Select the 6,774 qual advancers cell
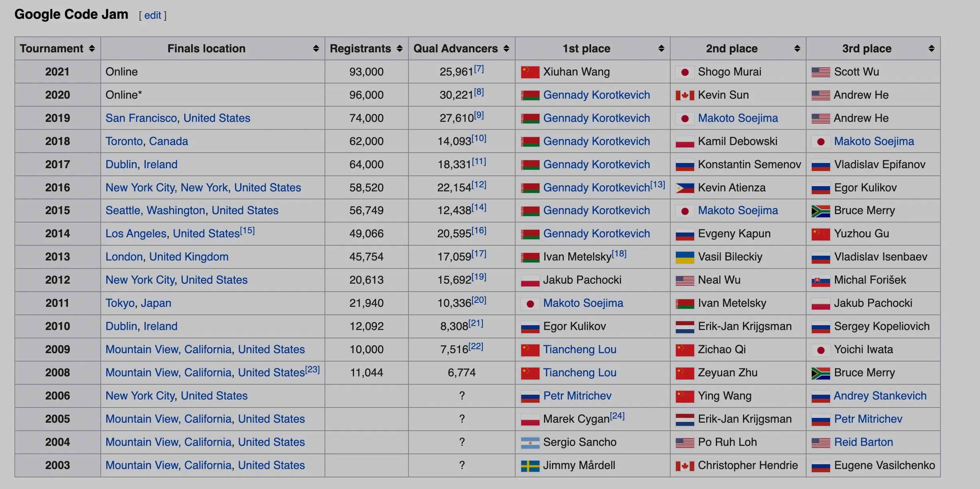This screenshot has height=489, width=980. pyautogui.click(x=462, y=373)
